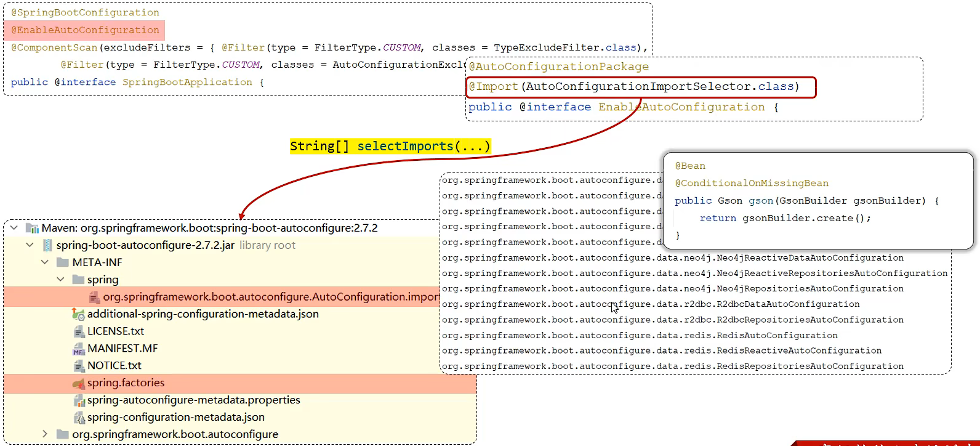Screen dimensions: 980x446
Task: Click the R2dbcDataAutoConfiguration line
Action: [651, 304]
